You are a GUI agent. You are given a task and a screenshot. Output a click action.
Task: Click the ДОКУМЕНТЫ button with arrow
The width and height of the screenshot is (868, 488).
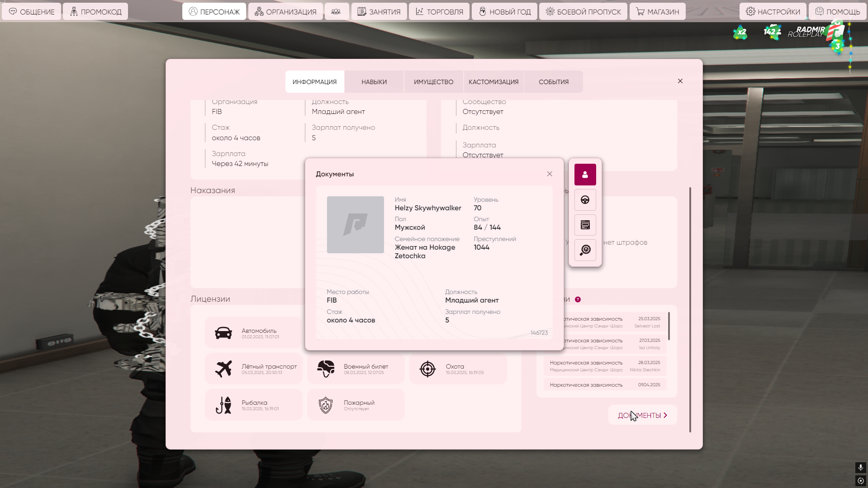point(642,415)
